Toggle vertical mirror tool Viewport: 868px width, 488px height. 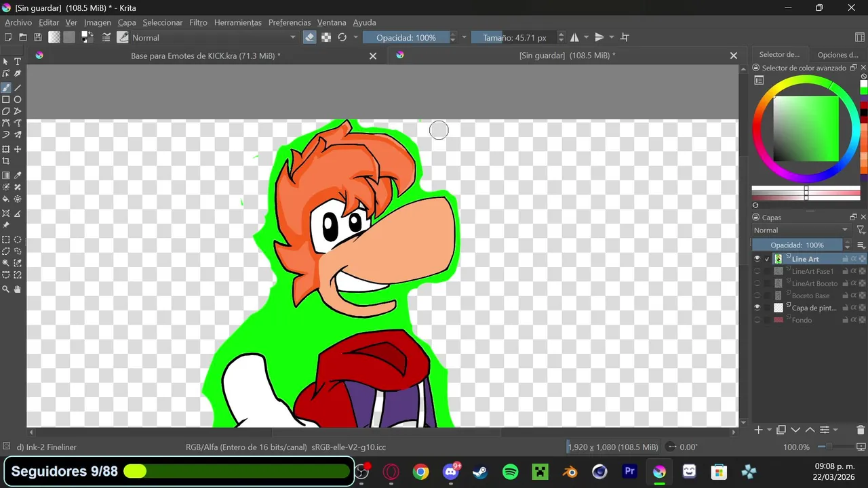pyautogui.click(x=599, y=37)
